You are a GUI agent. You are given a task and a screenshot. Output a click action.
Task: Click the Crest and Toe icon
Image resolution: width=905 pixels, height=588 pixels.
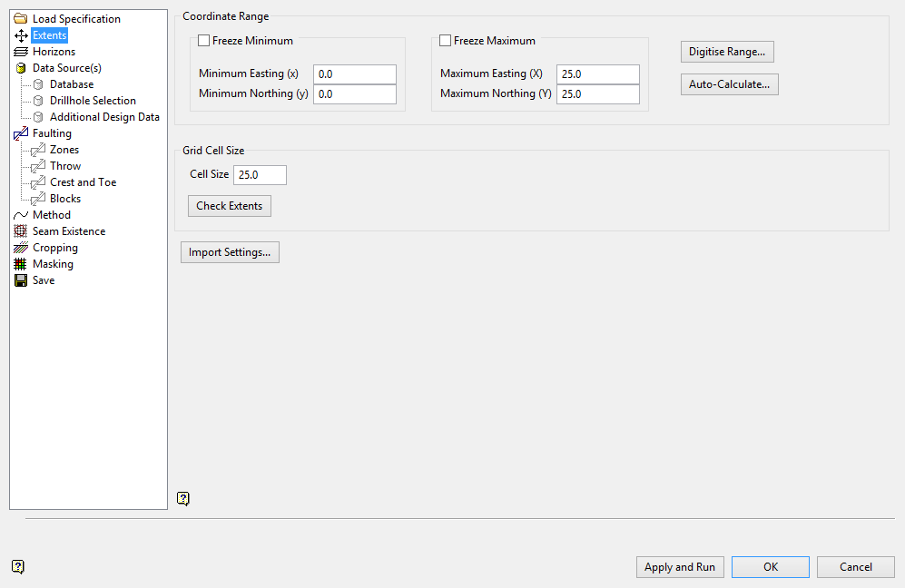[38, 182]
